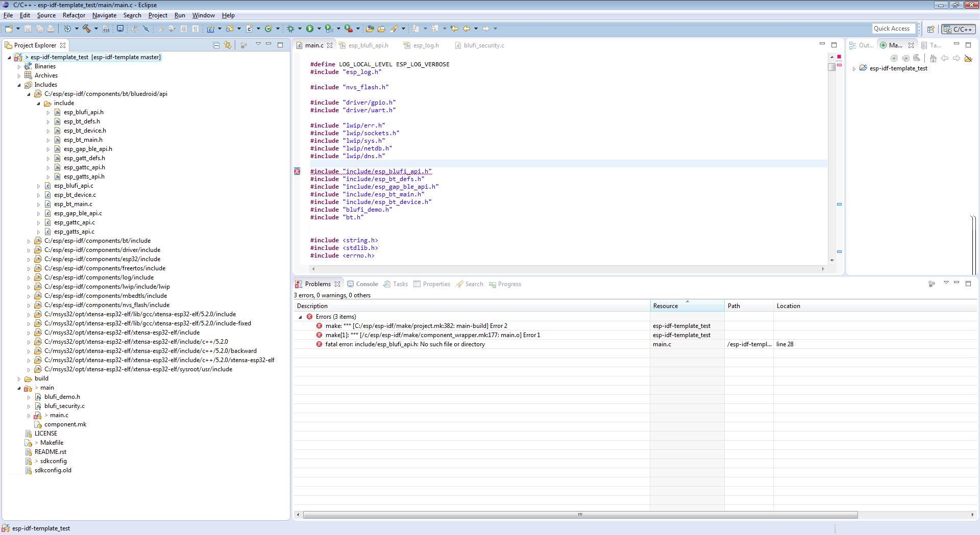Expand C:/esp/esp-idf/components/driver/include node
The image size is (980, 535).
pyautogui.click(x=29, y=250)
